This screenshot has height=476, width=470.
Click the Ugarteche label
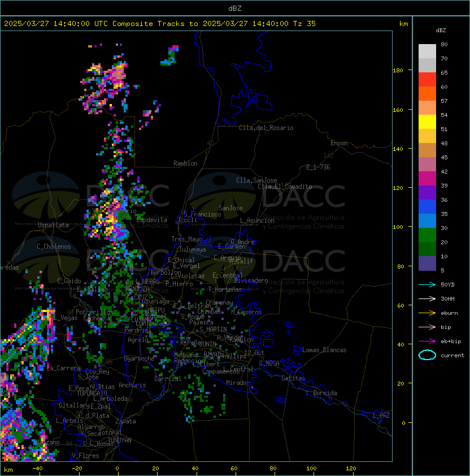click(x=139, y=358)
